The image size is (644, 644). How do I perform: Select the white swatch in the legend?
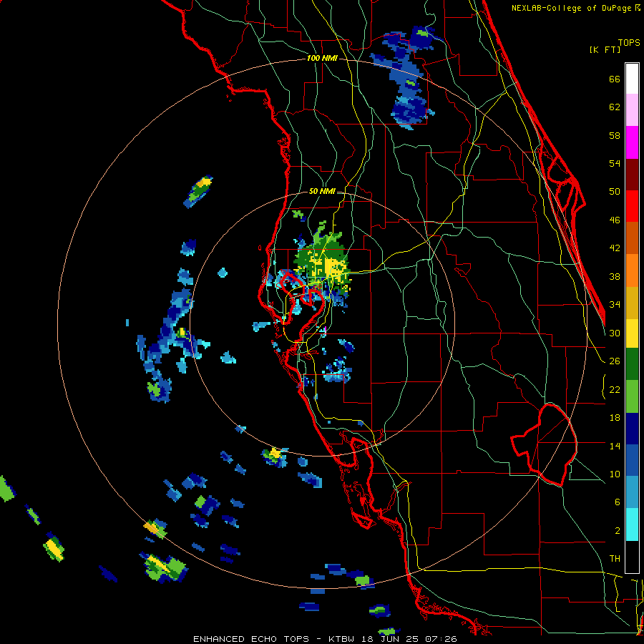(632, 79)
